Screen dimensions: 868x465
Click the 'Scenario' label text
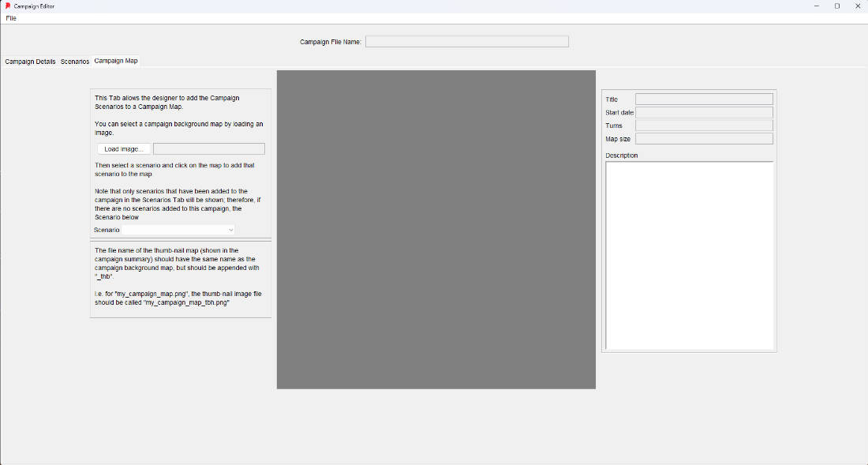click(107, 230)
